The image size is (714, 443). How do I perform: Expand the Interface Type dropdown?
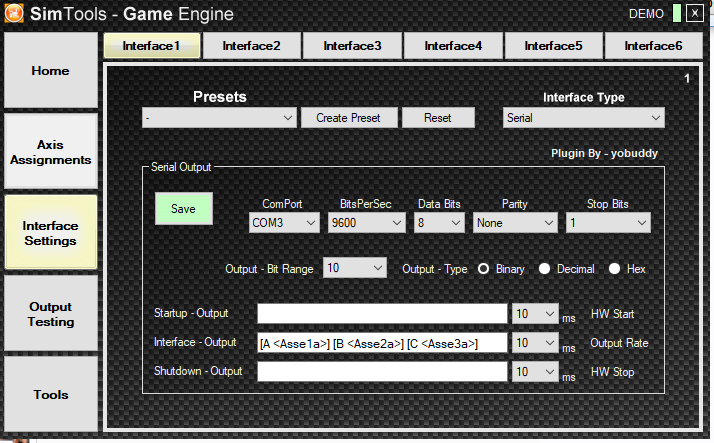[583, 118]
